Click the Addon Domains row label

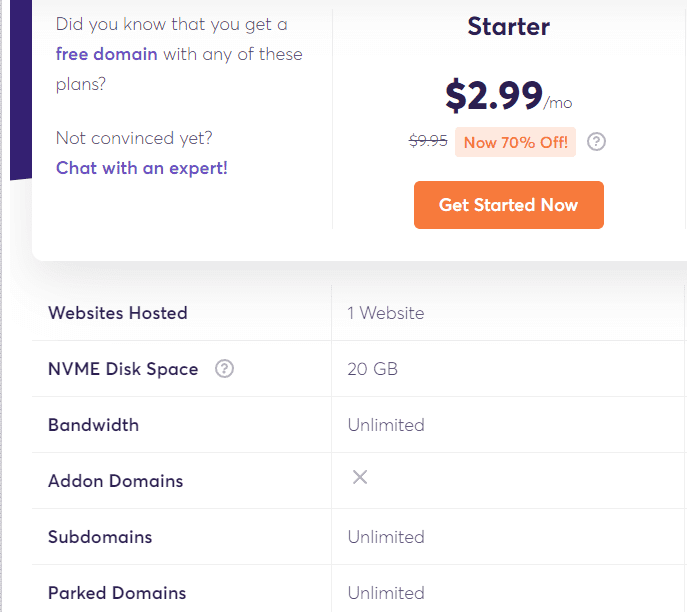pos(116,481)
